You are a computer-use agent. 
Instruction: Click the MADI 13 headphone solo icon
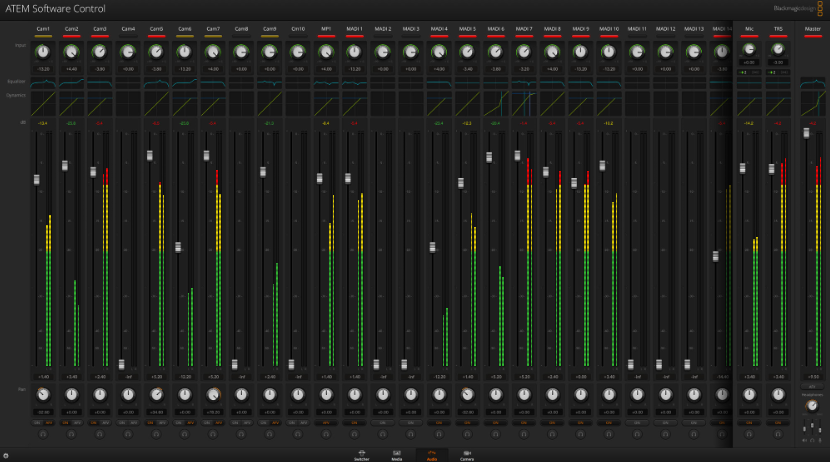pos(693,434)
